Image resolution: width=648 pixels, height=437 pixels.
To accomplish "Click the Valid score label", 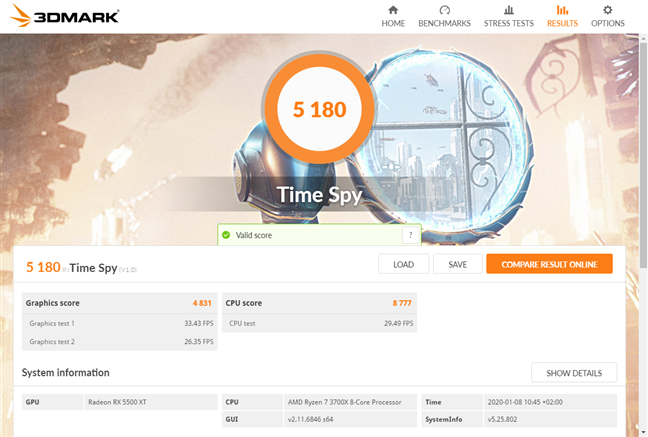I will pyautogui.click(x=254, y=235).
